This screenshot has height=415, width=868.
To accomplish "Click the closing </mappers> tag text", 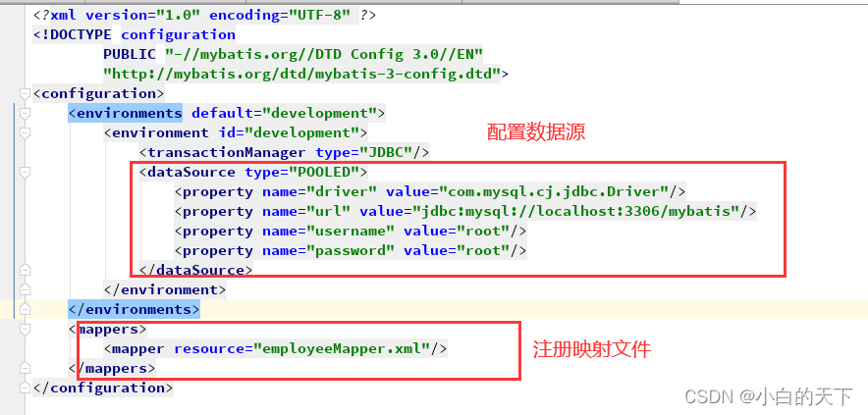I will [112, 368].
